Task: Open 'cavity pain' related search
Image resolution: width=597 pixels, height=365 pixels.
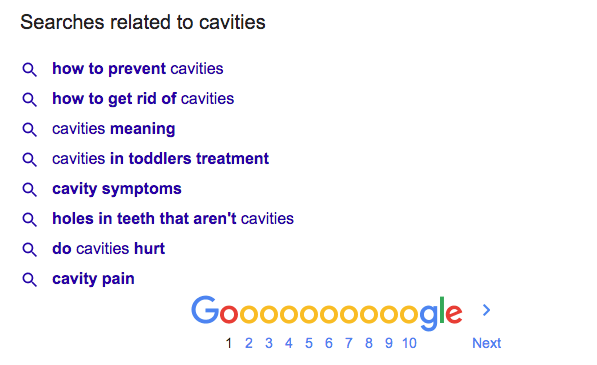Action: [93, 279]
